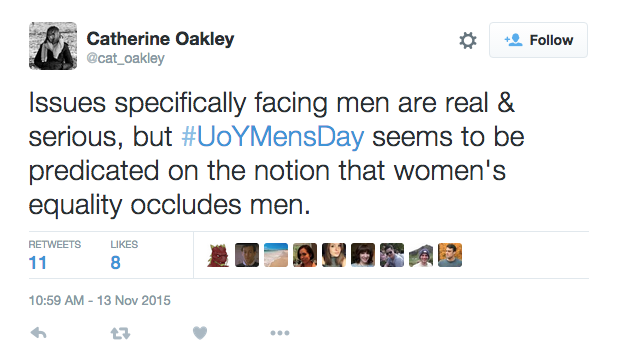
Task: Click the reply arrow icon
Action: tap(39, 333)
